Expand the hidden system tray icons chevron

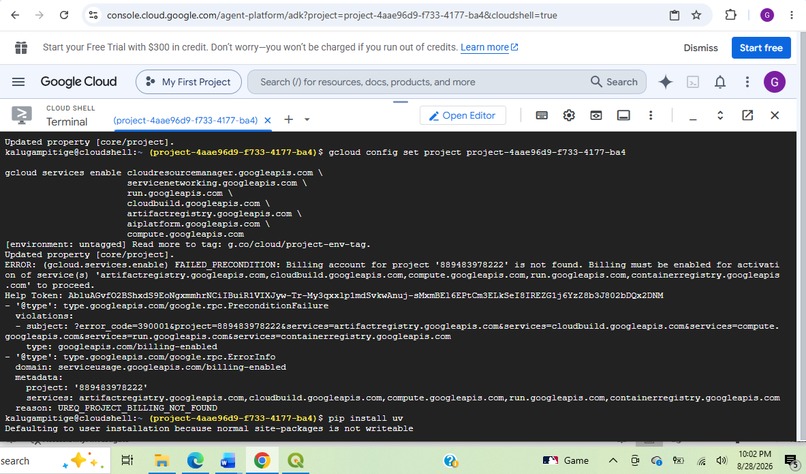[613, 460]
